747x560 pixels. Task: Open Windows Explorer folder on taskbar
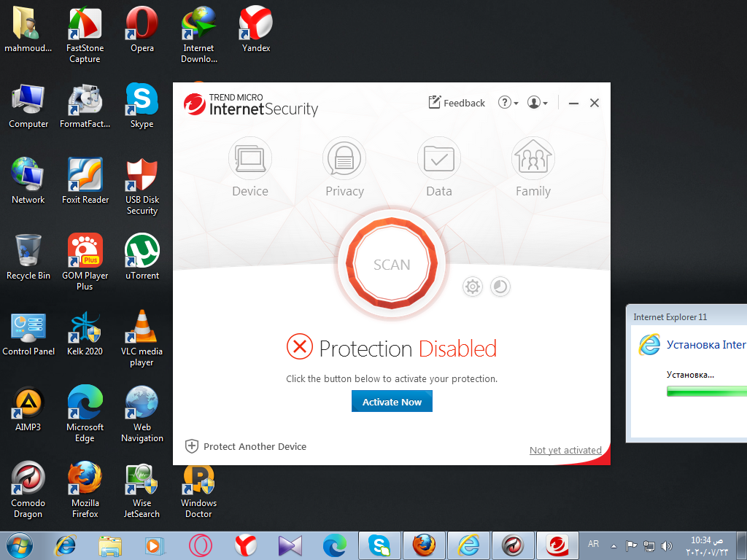point(110,545)
